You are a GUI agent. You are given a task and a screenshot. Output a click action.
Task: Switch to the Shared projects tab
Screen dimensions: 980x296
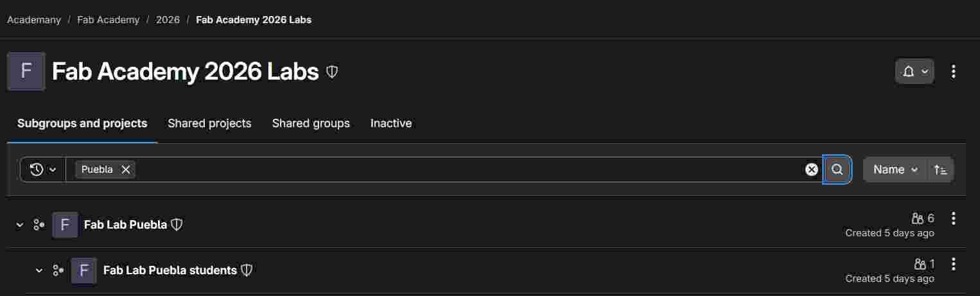209,123
